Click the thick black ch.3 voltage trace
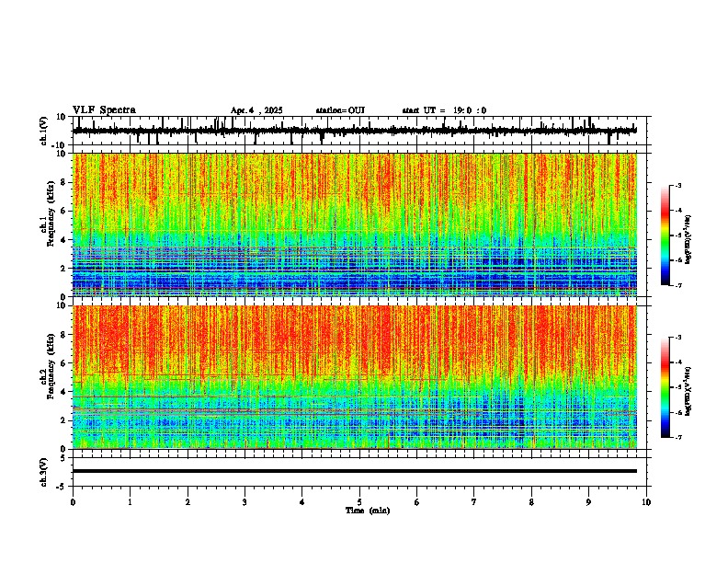728x563 pixels. 354,471
